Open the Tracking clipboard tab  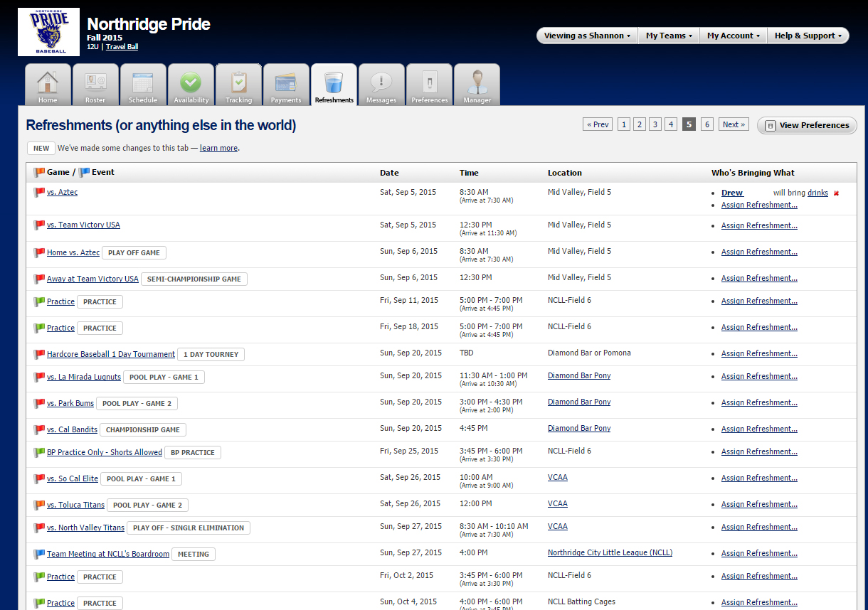click(x=238, y=85)
